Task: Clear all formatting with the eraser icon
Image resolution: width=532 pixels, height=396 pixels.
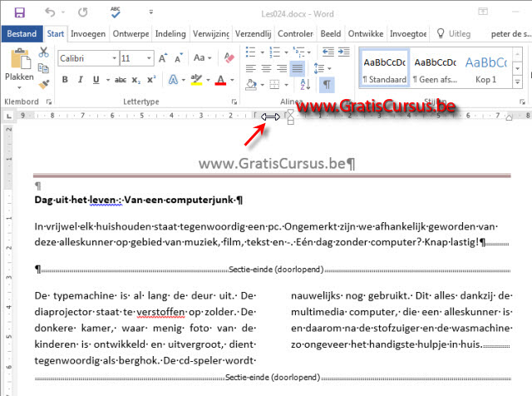Action: [x=229, y=57]
